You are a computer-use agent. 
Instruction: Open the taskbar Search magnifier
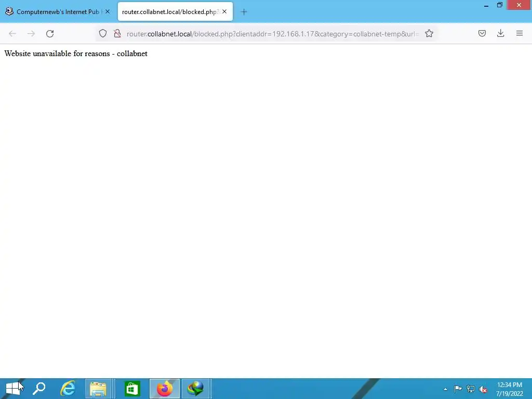point(39,389)
